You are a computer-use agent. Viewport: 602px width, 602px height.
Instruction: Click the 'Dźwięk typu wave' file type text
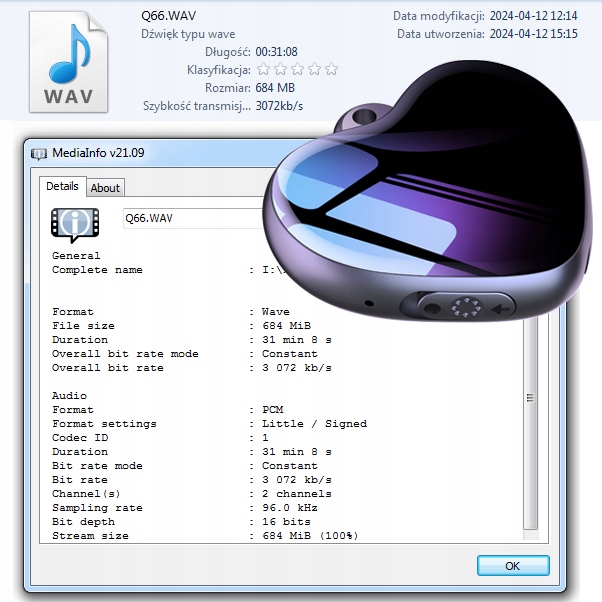[x=188, y=34]
